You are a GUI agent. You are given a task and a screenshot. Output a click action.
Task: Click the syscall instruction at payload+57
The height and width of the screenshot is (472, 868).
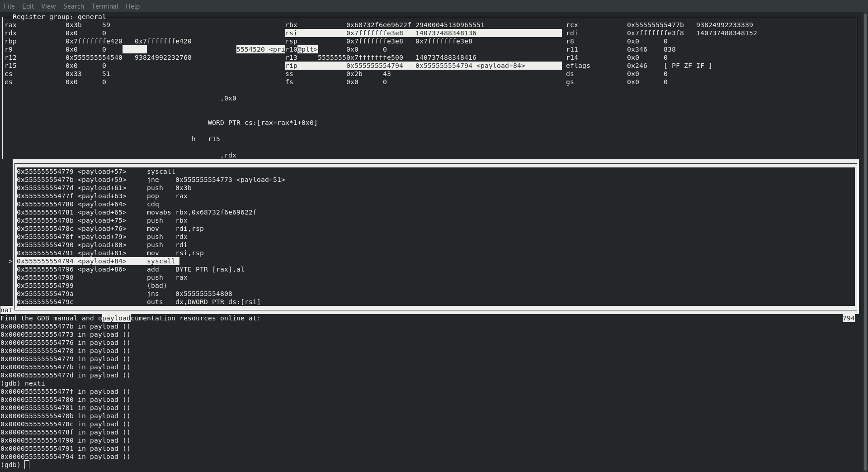pos(96,172)
